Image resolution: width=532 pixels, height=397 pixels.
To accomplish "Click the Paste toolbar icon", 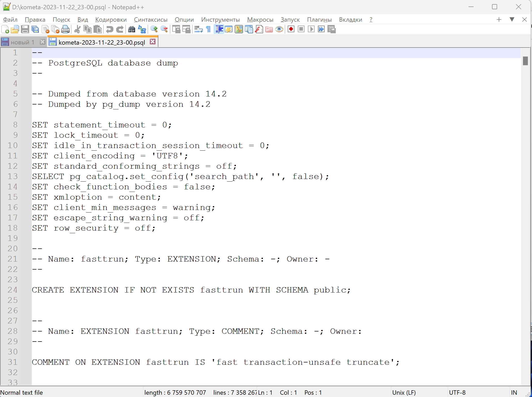I will click(x=98, y=29).
